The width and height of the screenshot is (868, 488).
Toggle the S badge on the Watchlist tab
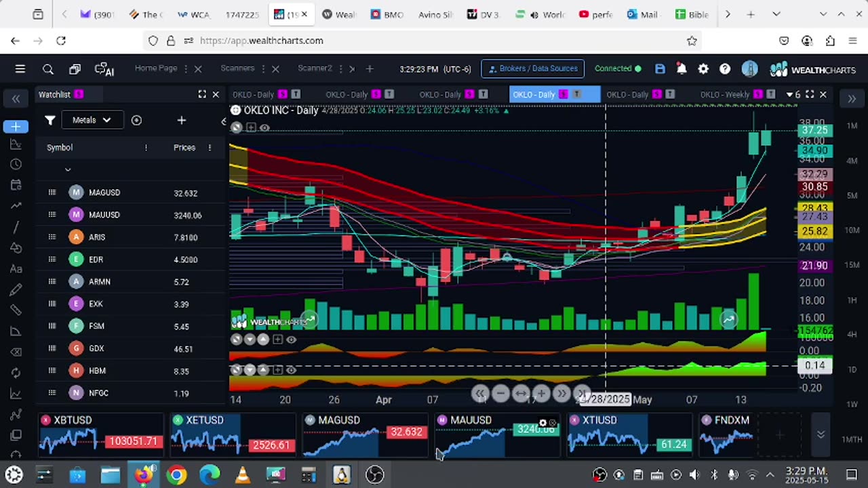[x=79, y=94]
